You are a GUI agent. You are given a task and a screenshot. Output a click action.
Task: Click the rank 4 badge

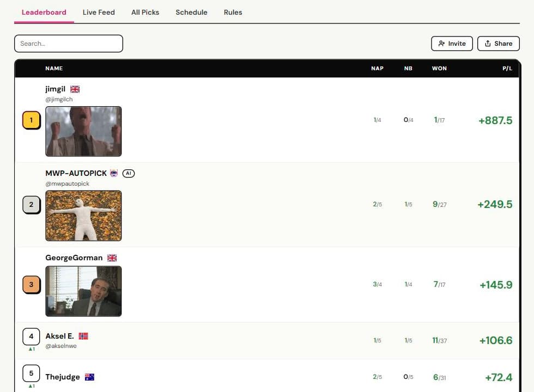pyautogui.click(x=32, y=336)
